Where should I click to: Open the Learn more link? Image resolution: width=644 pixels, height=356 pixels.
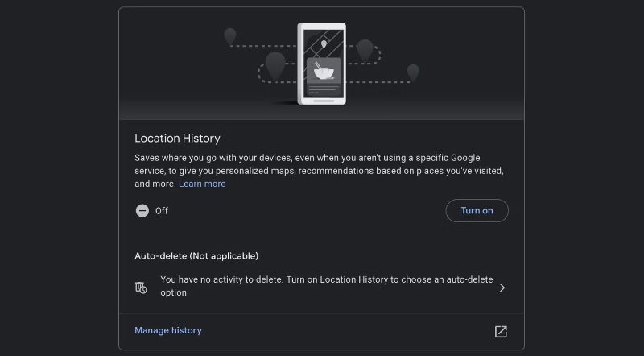[202, 184]
